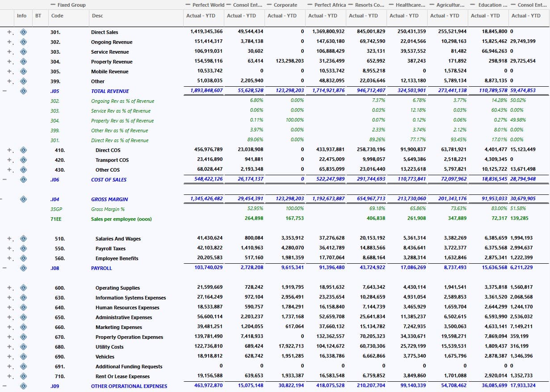Open info icon for Salaries And Wages row
This screenshot has width=550, height=392.
pos(24,239)
